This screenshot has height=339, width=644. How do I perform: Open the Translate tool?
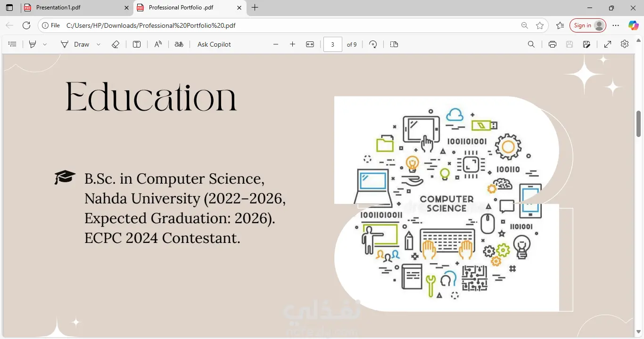click(x=179, y=44)
